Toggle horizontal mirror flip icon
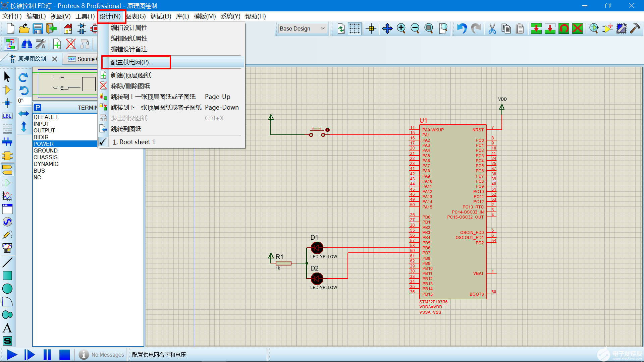The width and height of the screenshot is (644, 362). 24,114
